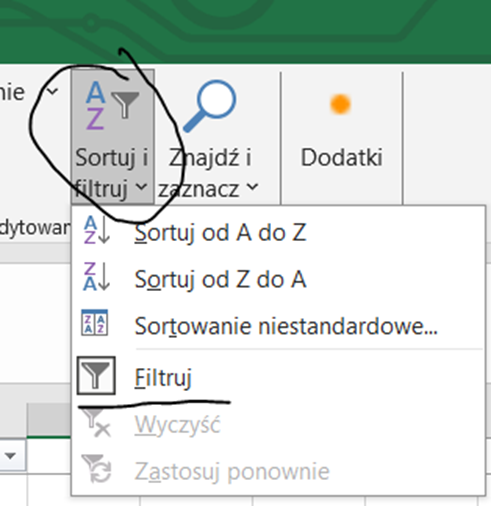Click the orange Dodatki icon
This screenshot has width=491, height=506.
point(340,104)
